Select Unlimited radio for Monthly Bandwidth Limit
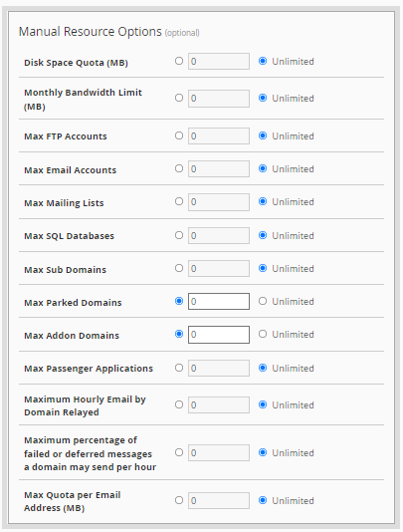This screenshot has height=532, width=403. (x=263, y=98)
